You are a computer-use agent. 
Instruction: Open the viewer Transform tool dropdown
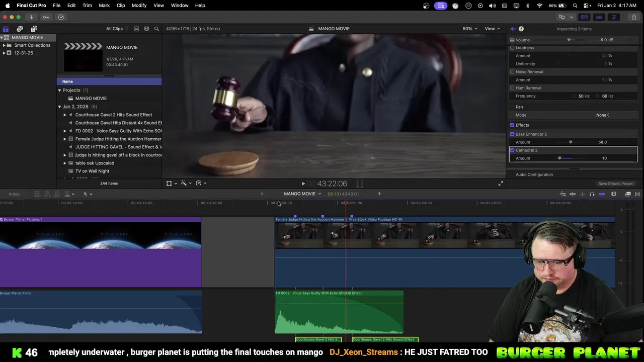click(x=171, y=184)
